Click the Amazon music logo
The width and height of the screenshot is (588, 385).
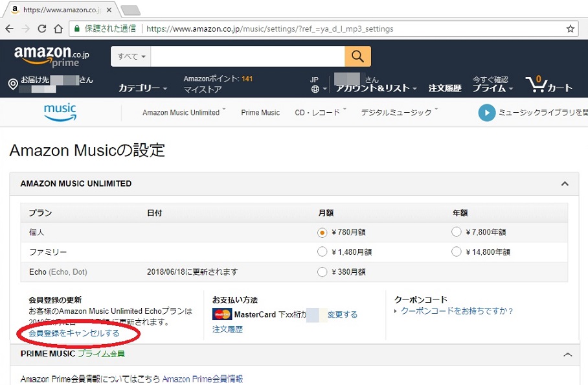tap(60, 112)
